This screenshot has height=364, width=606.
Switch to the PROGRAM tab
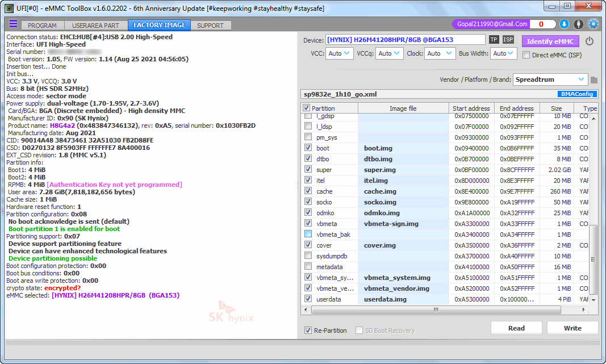coord(42,26)
